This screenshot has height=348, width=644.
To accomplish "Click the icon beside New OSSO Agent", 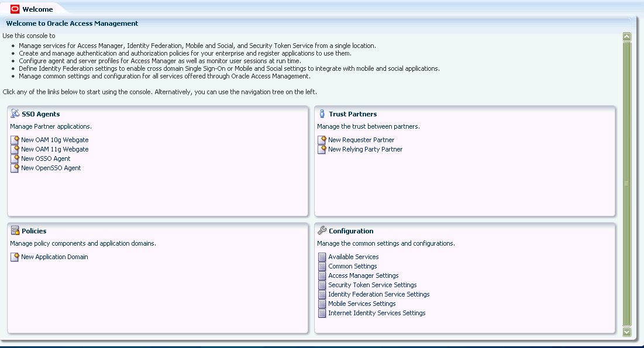I will 15,159.
